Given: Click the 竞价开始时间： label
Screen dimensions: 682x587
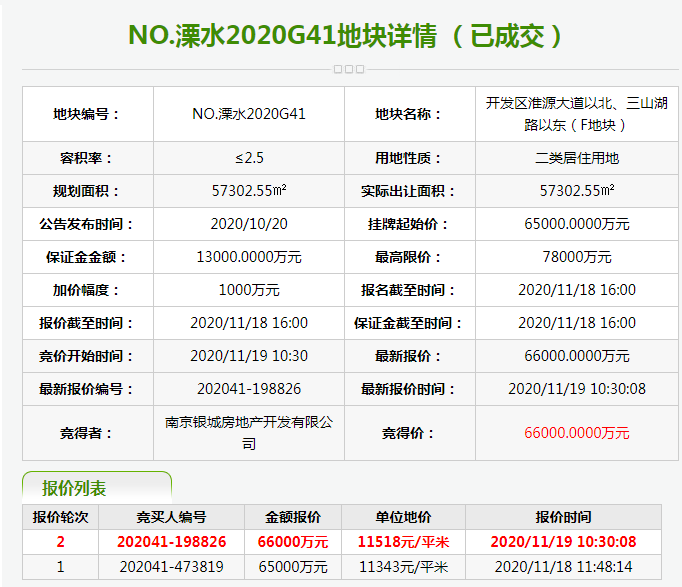Looking at the screenshot, I should click(86, 356).
